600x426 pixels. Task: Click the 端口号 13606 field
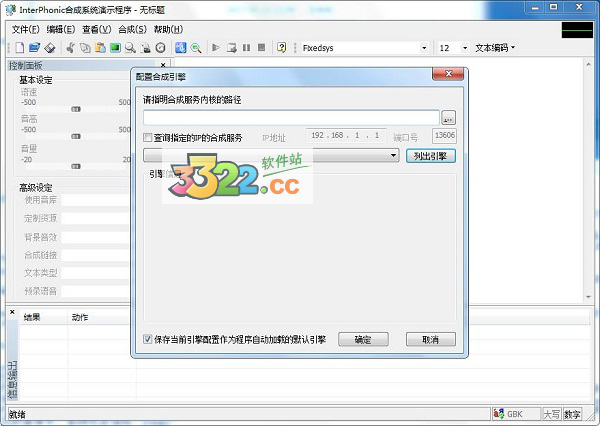pos(445,135)
